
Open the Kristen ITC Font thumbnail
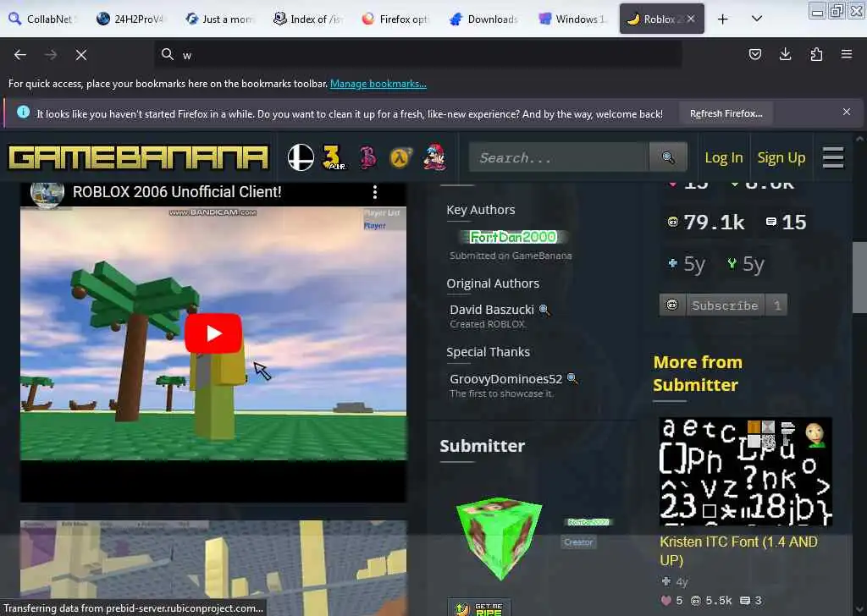click(745, 471)
